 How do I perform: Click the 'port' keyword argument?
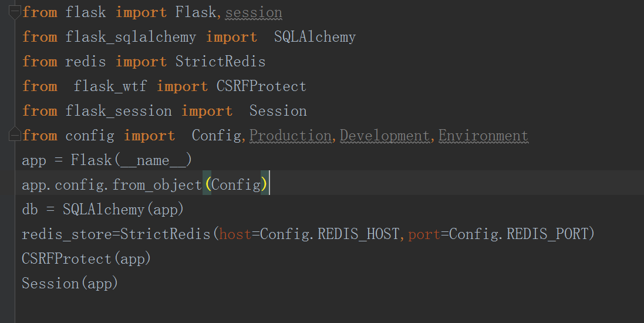pos(424,234)
